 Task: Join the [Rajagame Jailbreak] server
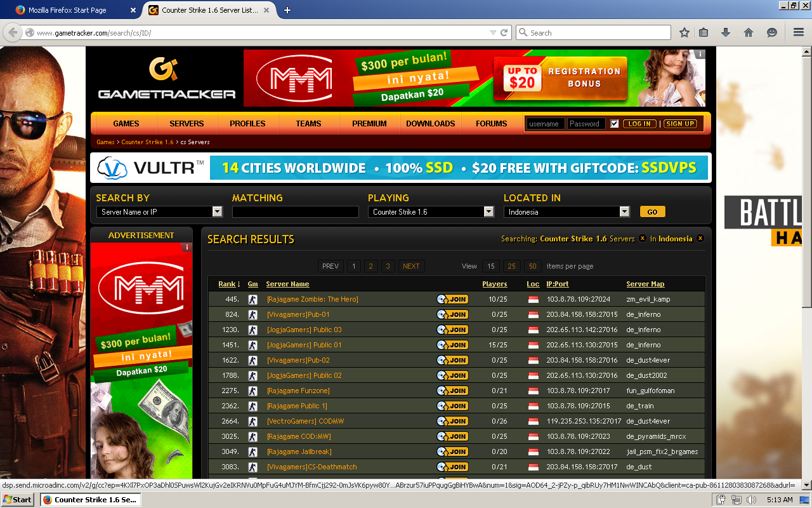pyautogui.click(x=452, y=451)
